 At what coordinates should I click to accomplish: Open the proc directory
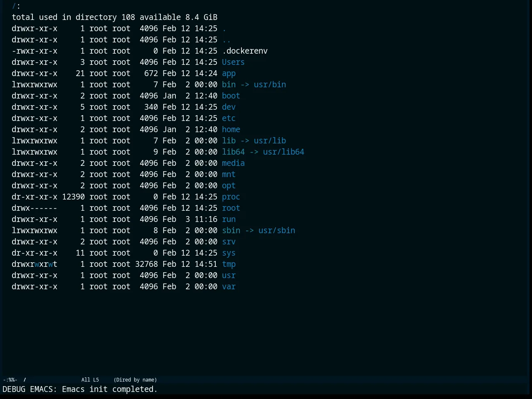coord(231,197)
